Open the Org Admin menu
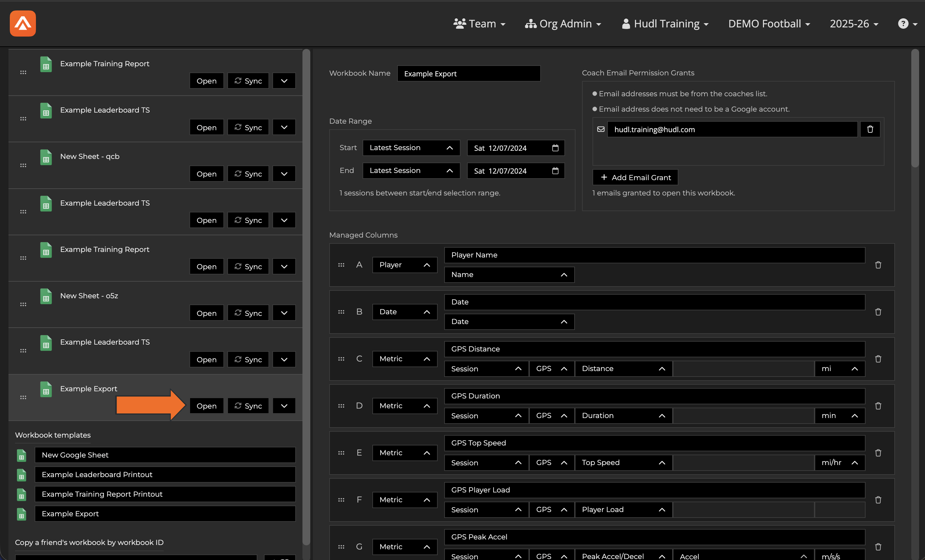This screenshot has height=560, width=925. (563, 23)
